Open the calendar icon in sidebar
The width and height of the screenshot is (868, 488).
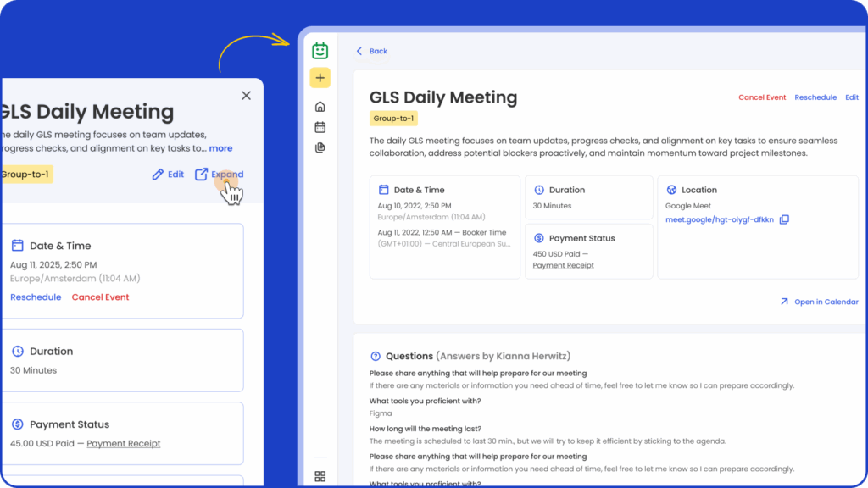pyautogui.click(x=320, y=127)
